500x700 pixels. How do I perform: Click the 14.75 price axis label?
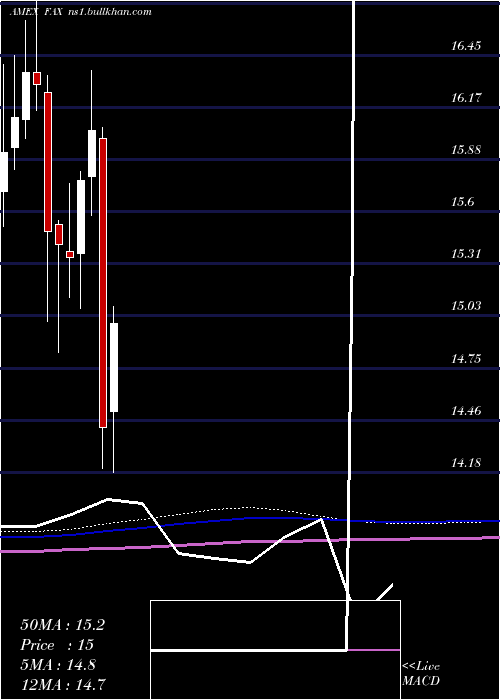tap(466, 358)
